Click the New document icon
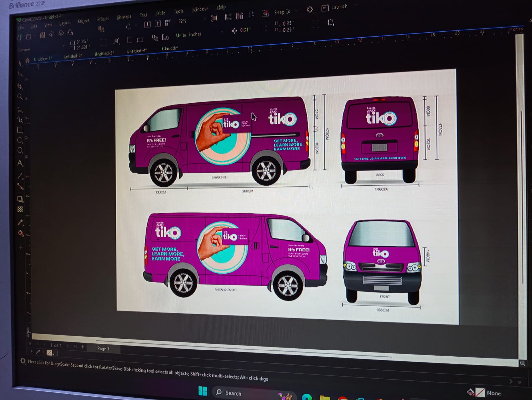Viewport: 532px width, 400px height. tap(20, 38)
